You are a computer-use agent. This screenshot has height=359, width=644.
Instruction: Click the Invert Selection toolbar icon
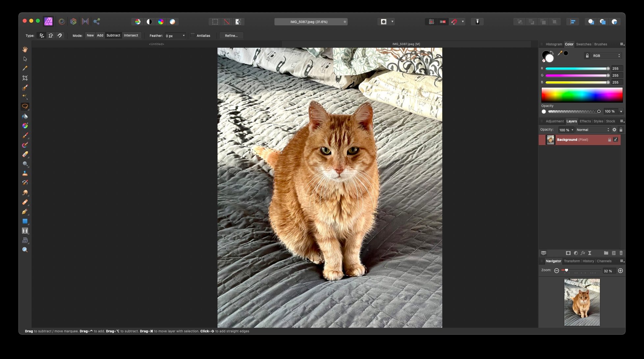(238, 22)
